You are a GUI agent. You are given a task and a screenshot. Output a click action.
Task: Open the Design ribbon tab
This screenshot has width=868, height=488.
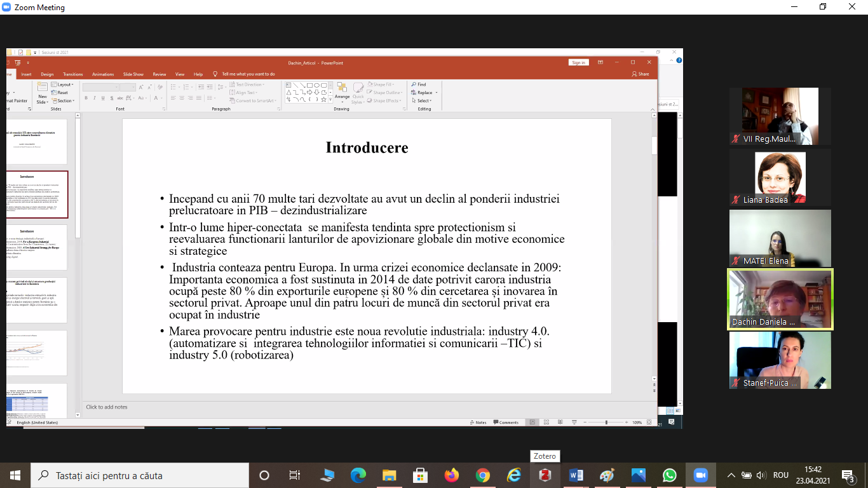[47, 74]
